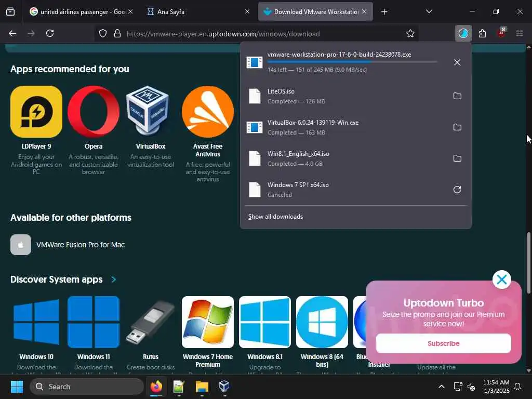Open the extensions puzzle icon
532x399 pixels.
[x=482, y=33]
